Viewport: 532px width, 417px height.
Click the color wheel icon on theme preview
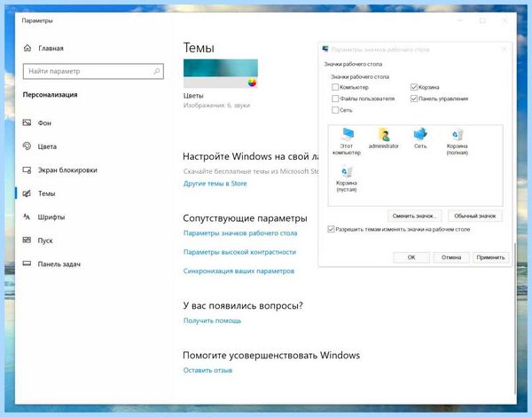pos(252,83)
